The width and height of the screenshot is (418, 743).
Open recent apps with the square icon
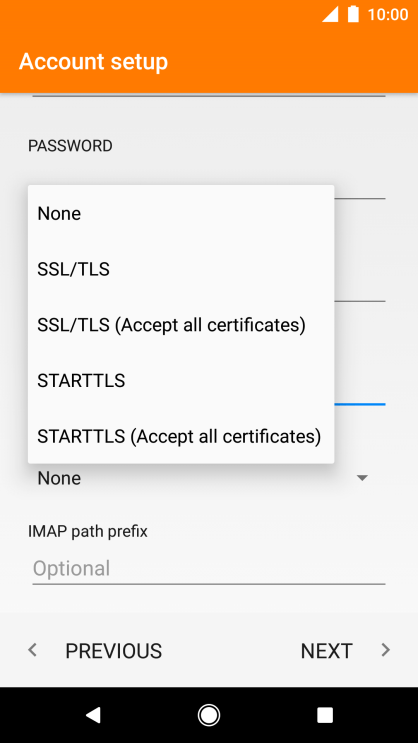[x=325, y=715]
